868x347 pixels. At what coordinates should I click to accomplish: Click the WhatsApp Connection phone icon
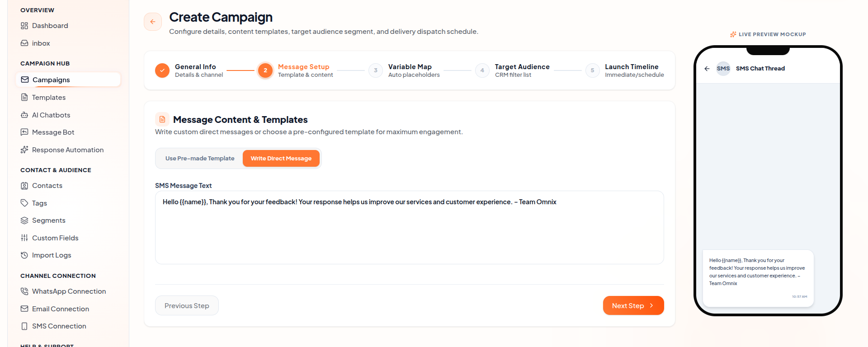click(x=24, y=291)
